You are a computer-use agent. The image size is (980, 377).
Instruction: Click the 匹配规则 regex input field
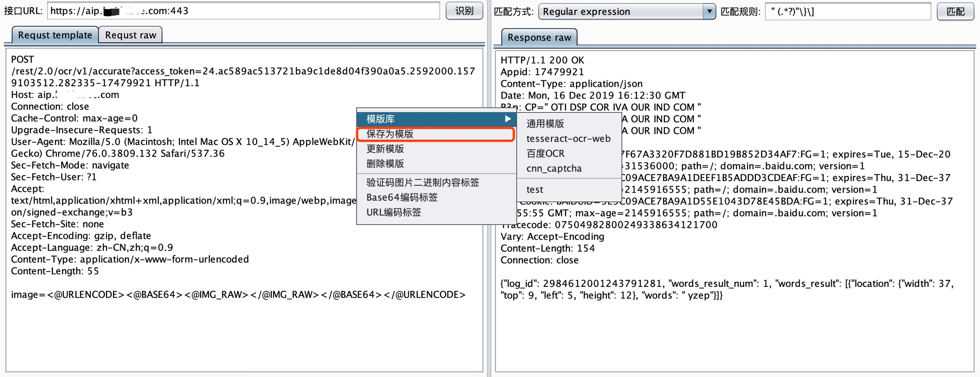pos(848,11)
